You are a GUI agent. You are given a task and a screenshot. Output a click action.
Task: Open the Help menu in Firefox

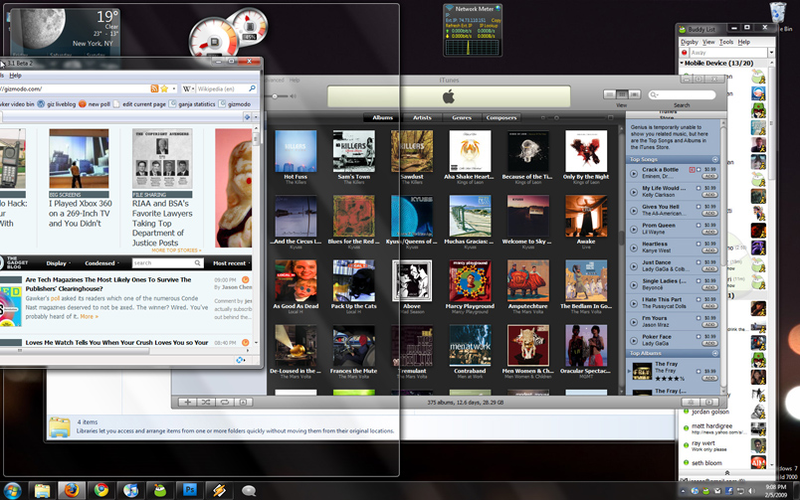click(15, 76)
